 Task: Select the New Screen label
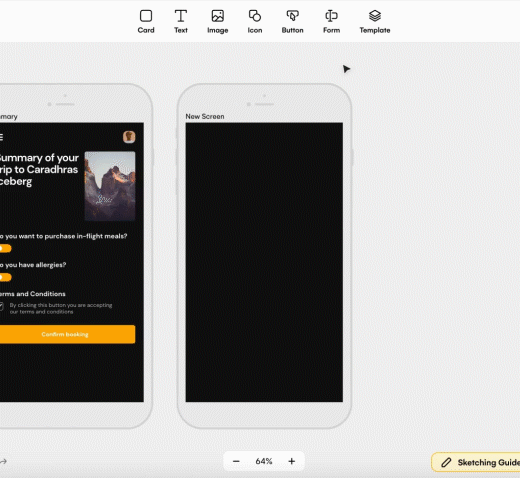click(205, 116)
